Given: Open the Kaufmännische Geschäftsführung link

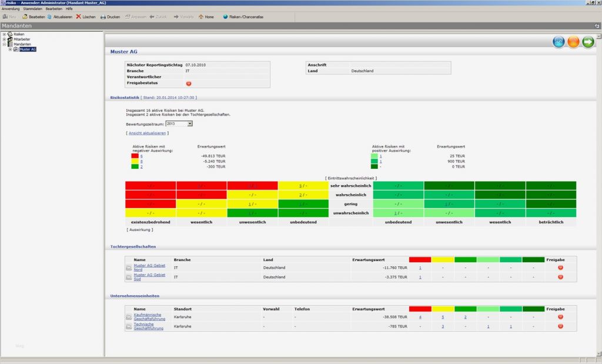Looking at the screenshot, I should [x=150, y=316].
